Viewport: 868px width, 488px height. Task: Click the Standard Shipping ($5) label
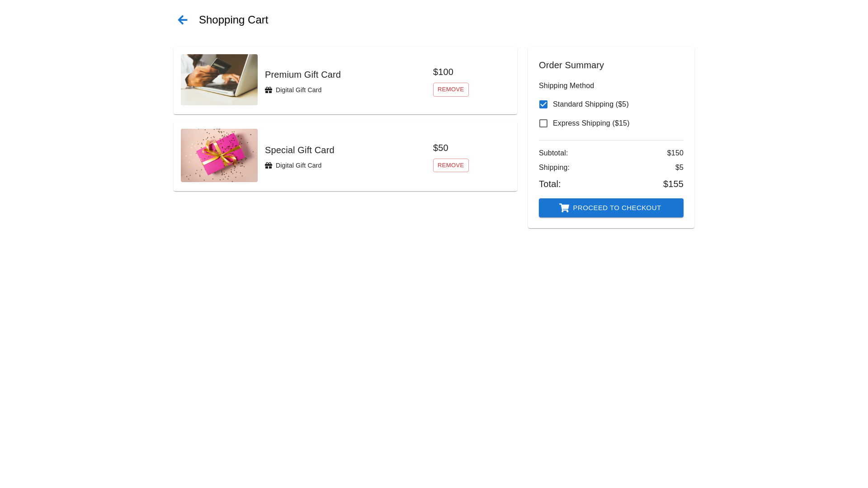point(590,104)
